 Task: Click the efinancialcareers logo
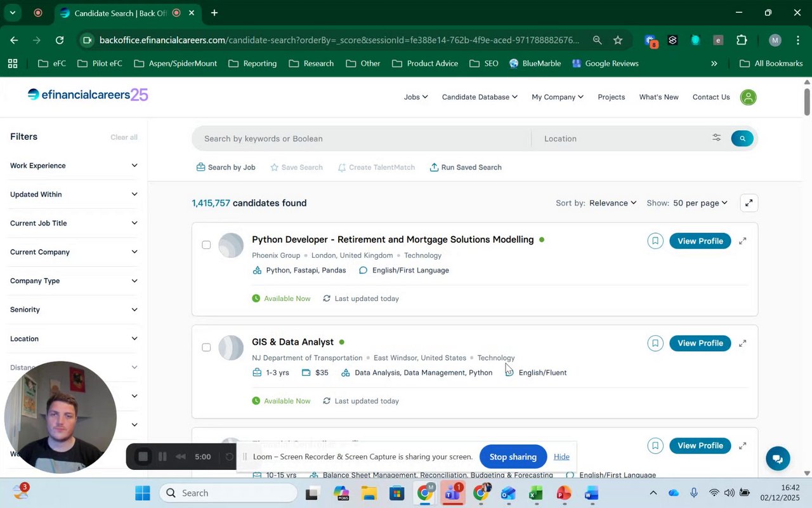88,95
